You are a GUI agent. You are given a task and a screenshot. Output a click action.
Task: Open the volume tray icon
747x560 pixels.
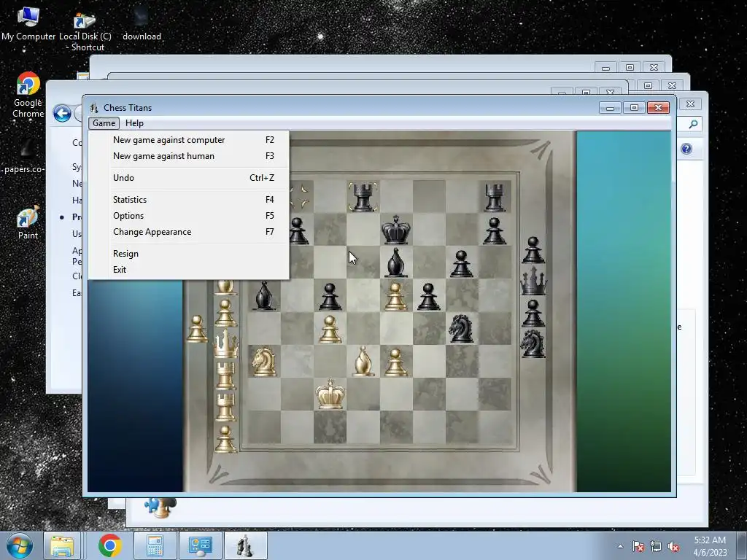(673, 546)
